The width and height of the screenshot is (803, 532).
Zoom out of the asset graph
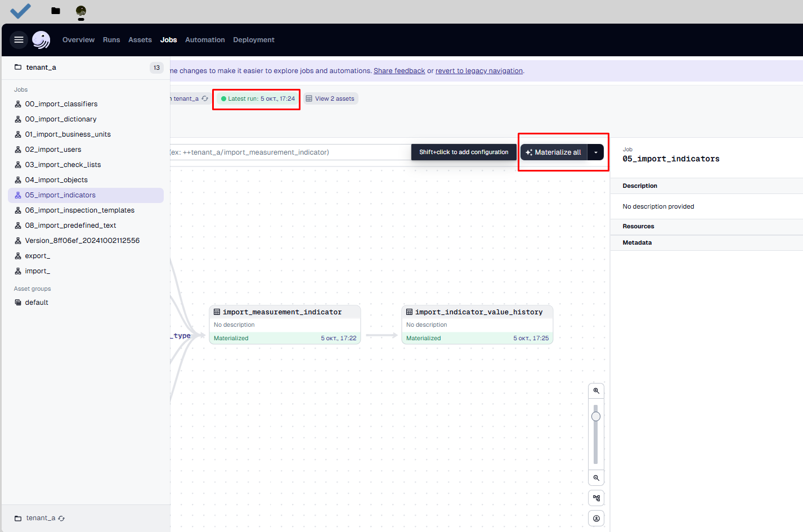click(596, 478)
